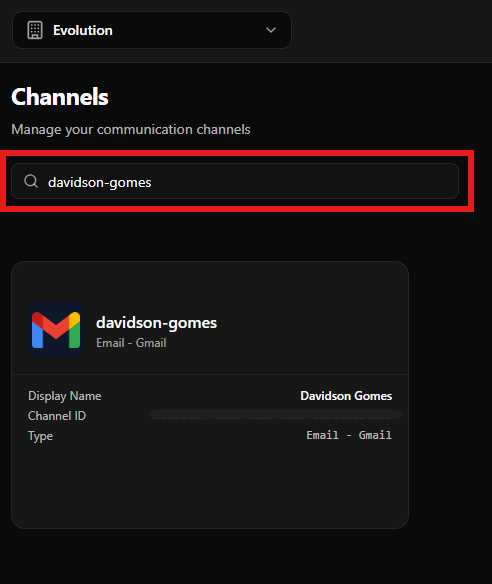Click the 'Display Name' label
Viewport: 492px width, 584px height.
click(x=64, y=396)
